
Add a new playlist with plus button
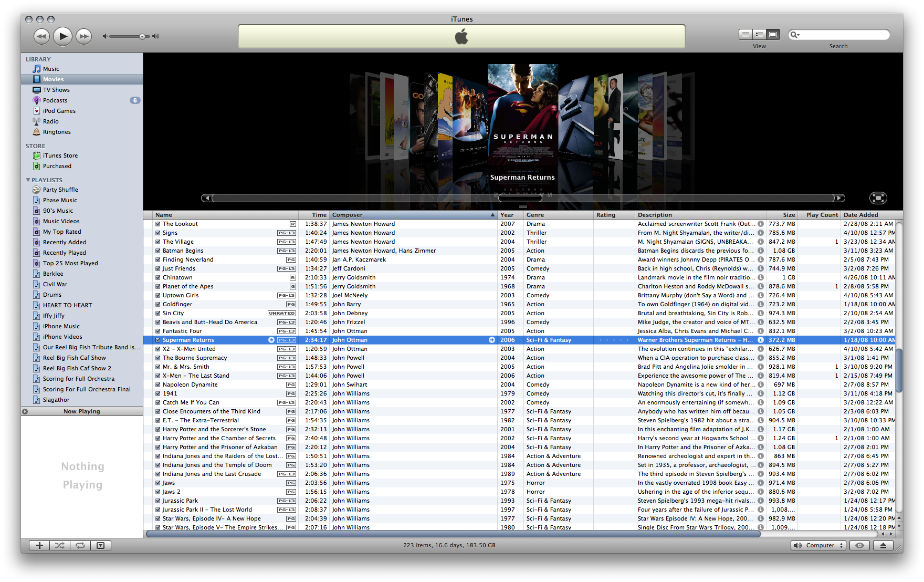[x=39, y=545]
